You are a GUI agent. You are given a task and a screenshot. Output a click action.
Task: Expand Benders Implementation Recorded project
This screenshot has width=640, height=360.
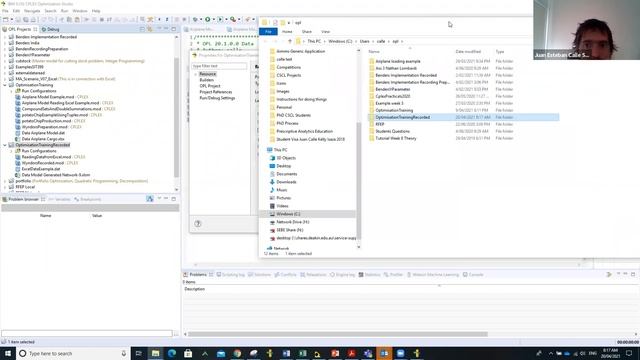coord(5,37)
